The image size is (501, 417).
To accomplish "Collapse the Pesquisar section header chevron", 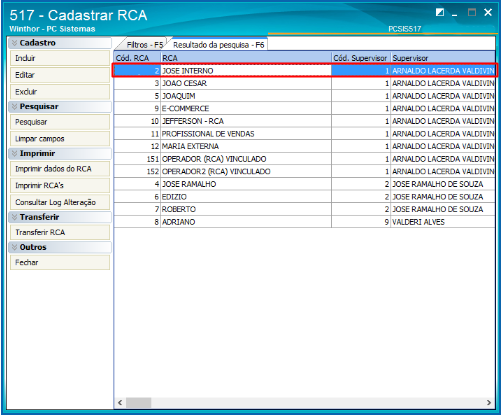I will tap(14, 107).
